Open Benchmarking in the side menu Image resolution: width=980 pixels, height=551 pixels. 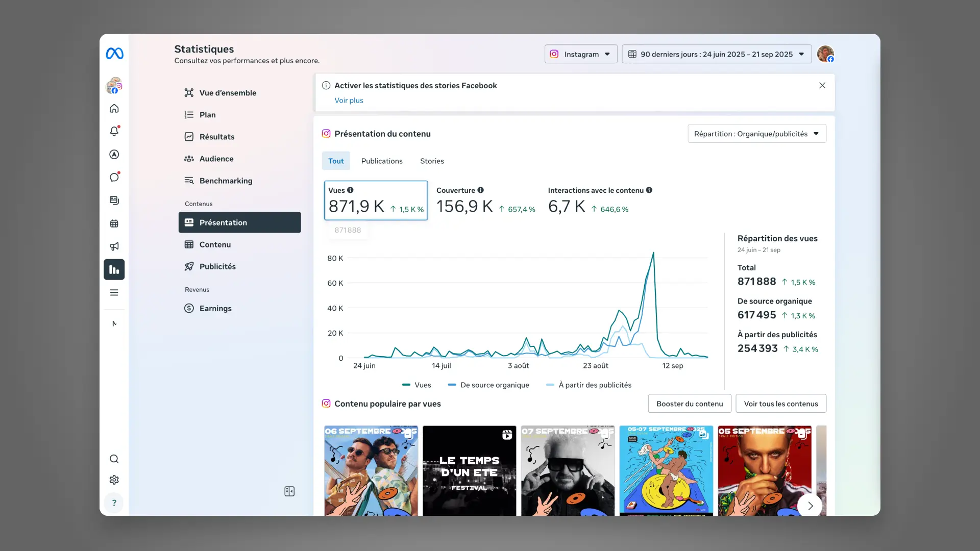pyautogui.click(x=226, y=181)
